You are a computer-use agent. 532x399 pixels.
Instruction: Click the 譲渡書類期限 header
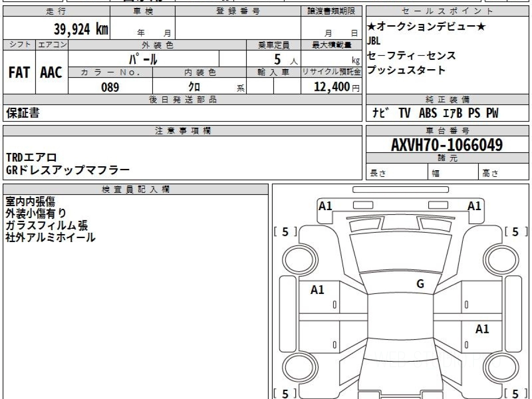pos(331,12)
